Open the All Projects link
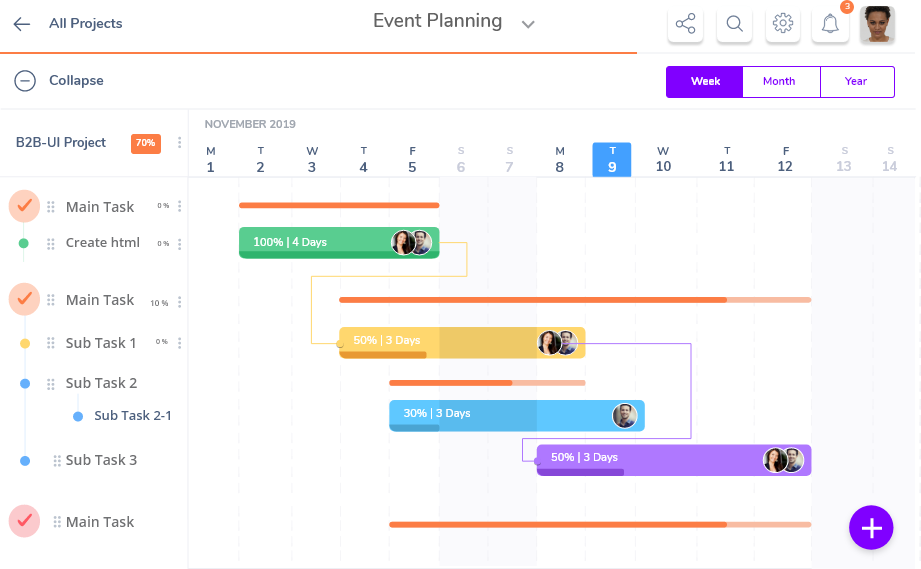The height and width of the screenshot is (569, 921). [86, 23]
